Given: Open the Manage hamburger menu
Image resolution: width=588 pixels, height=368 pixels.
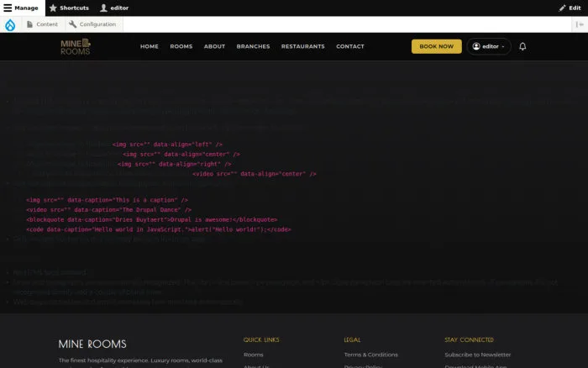Looking at the screenshot, I should pyautogui.click(x=21, y=8).
